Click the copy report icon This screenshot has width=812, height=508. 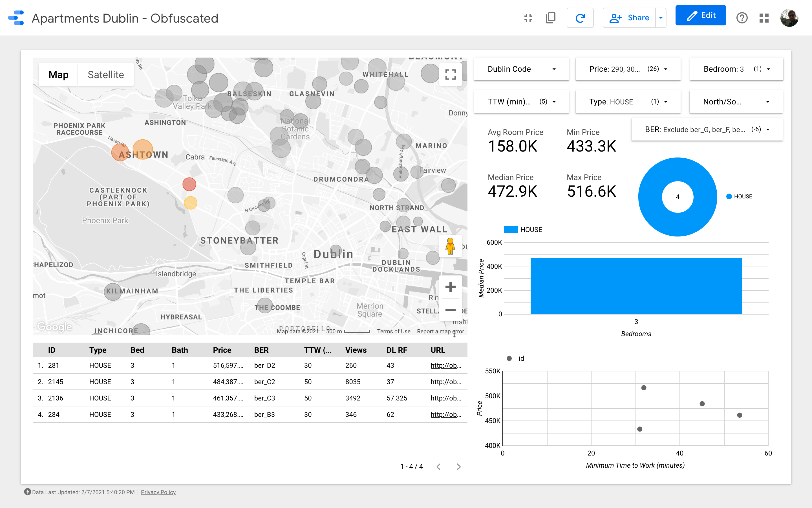(551, 18)
